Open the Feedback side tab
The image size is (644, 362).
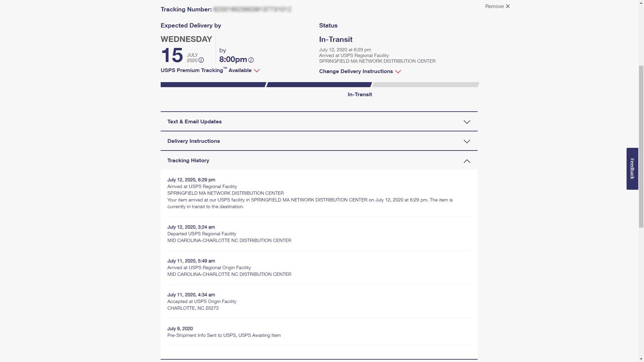tap(632, 169)
